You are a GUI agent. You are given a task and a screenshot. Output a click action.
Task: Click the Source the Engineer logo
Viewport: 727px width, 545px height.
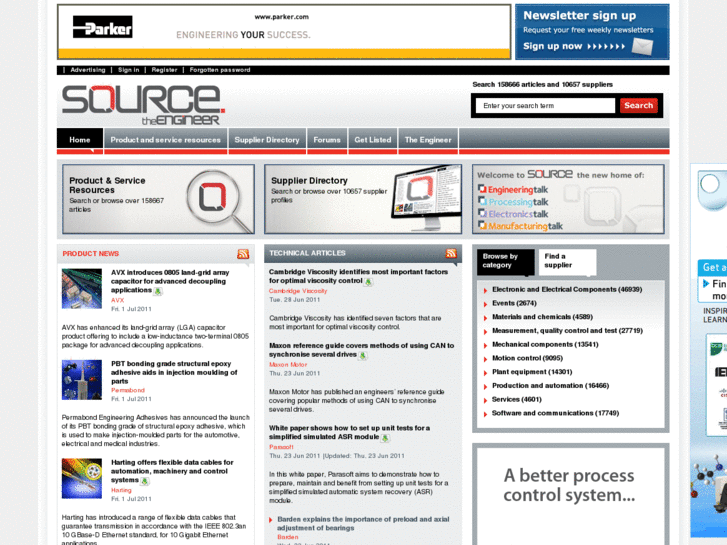coord(143,105)
